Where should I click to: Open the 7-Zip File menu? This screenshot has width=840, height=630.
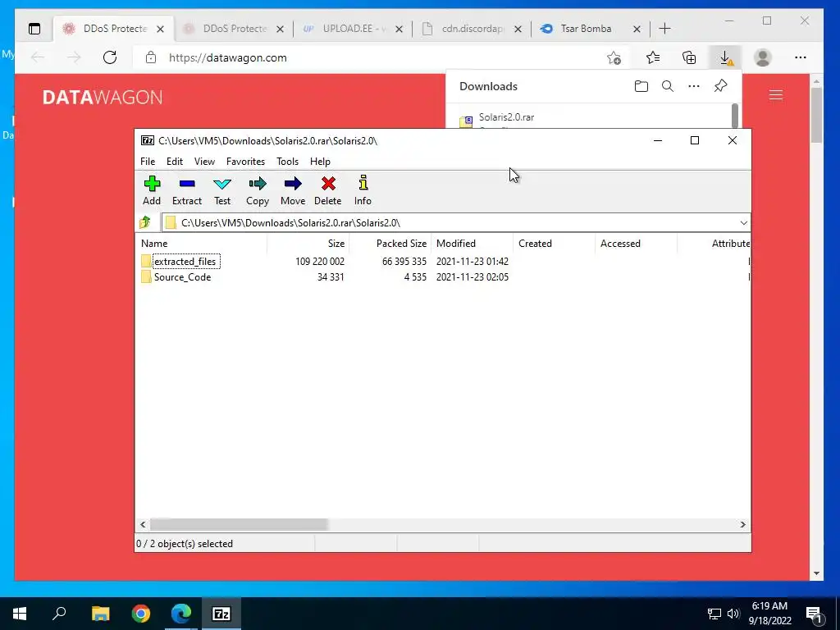[148, 162]
